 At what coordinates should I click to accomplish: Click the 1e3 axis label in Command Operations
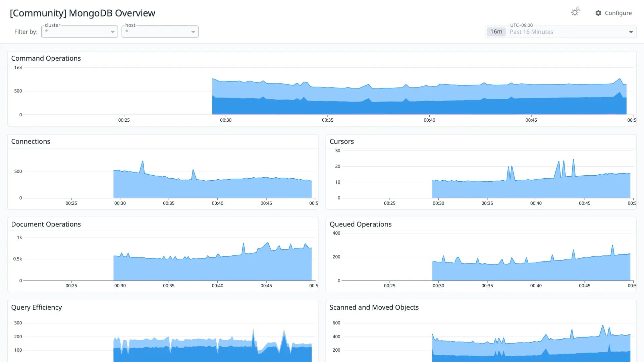coord(18,68)
